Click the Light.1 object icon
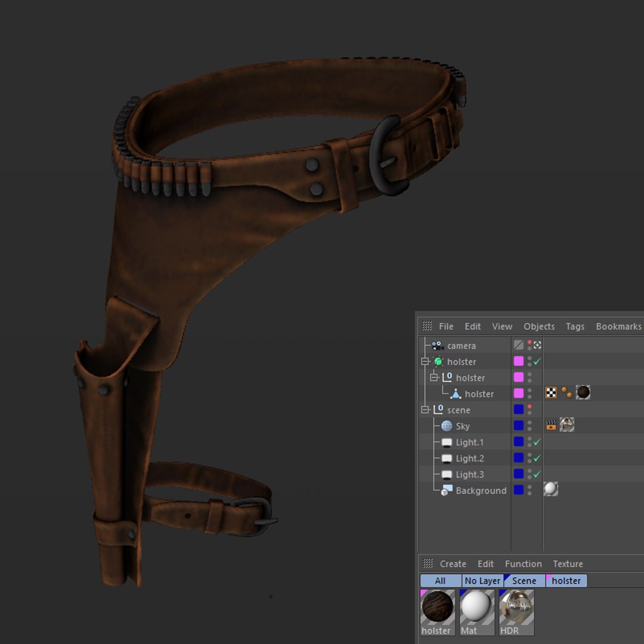 click(x=447, y=442)
